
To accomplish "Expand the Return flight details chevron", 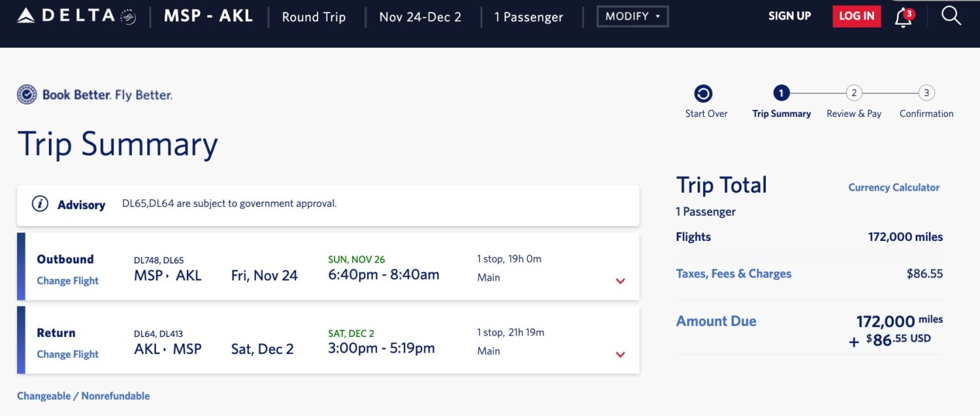I will pyautogui.click(x=620, y=355).
